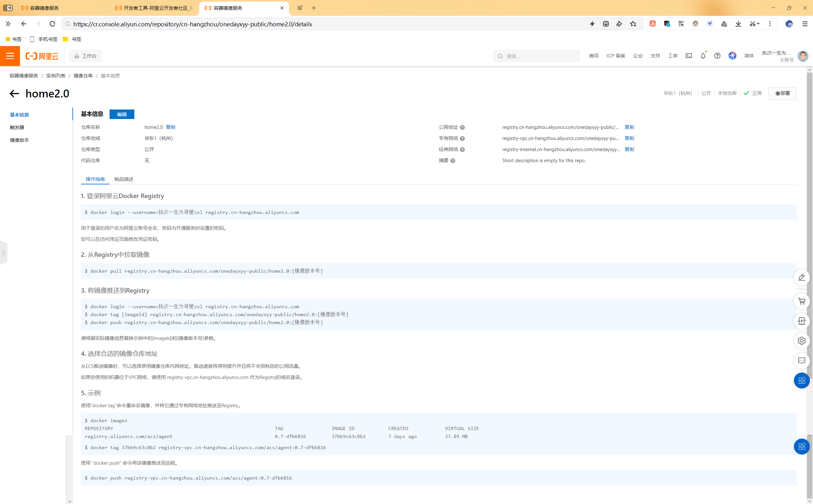
Task: Show help tooltip for 摘要
Action: click(x=453, y=161)
